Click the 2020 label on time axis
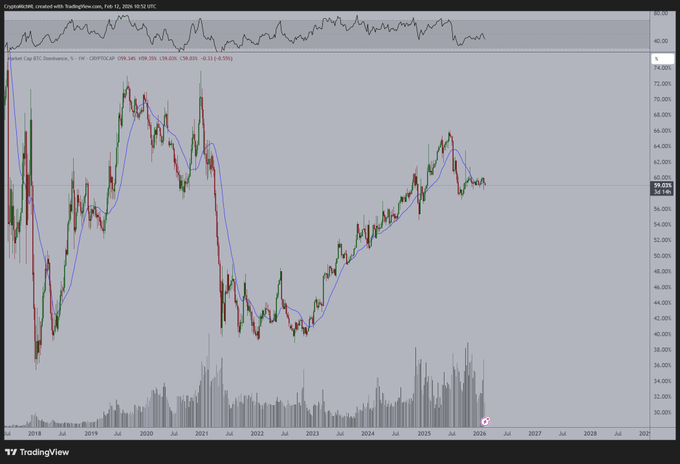Image resolution: width=680 pixels, height=464 pixels. click(x=146, y=433)
